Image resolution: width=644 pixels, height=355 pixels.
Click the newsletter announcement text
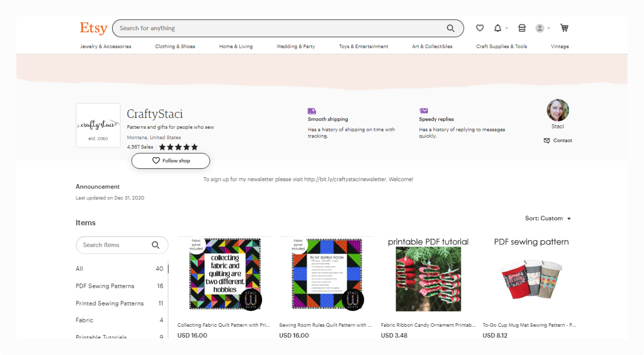[308, 179]
